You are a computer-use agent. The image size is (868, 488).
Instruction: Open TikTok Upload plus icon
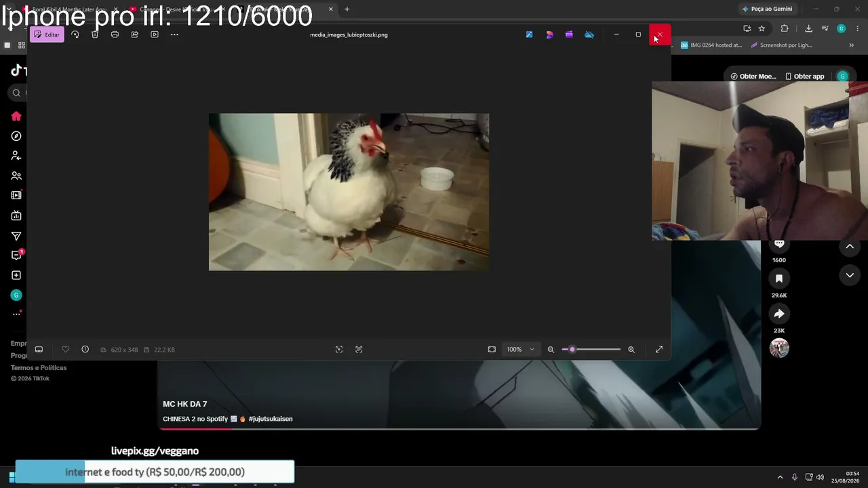[16, 275]
